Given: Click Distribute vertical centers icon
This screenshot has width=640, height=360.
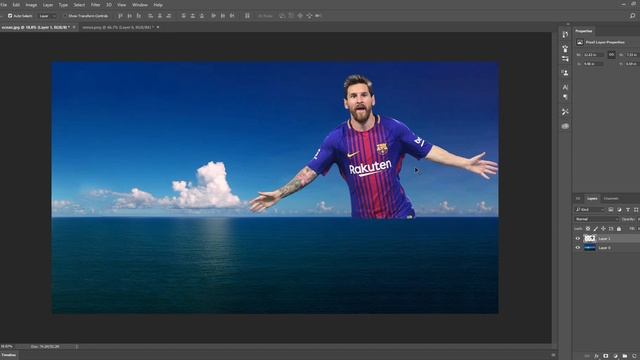Looking at the screenshot, I should 193,16.
